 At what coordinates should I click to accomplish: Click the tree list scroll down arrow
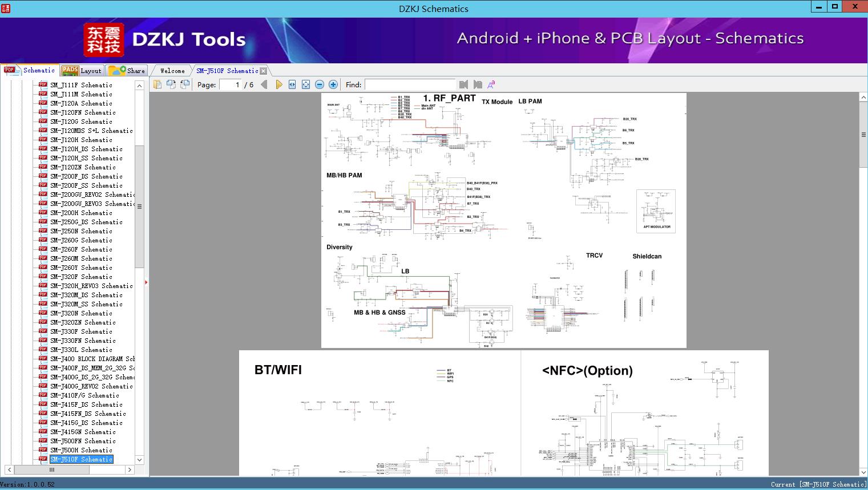tap(139, 460)
